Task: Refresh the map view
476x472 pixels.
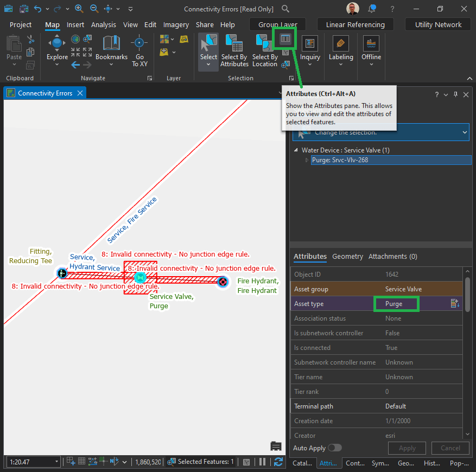Action: tap(278, 462)
